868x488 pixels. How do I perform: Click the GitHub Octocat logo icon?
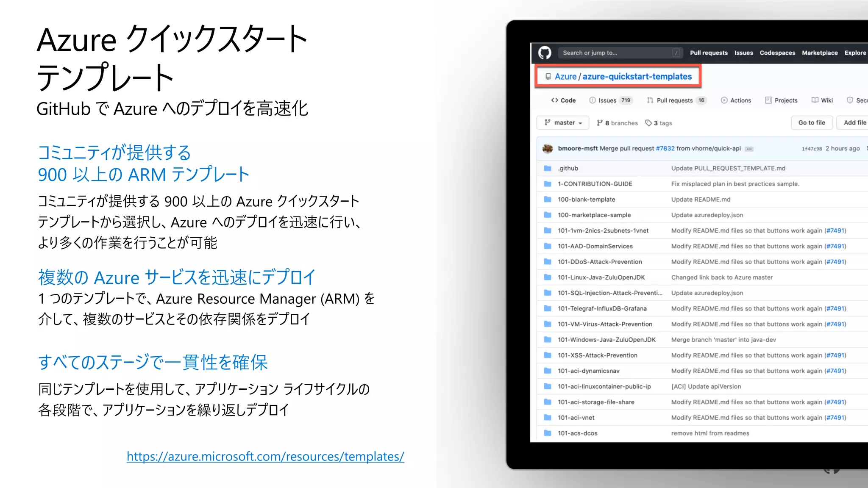point(545,53)
